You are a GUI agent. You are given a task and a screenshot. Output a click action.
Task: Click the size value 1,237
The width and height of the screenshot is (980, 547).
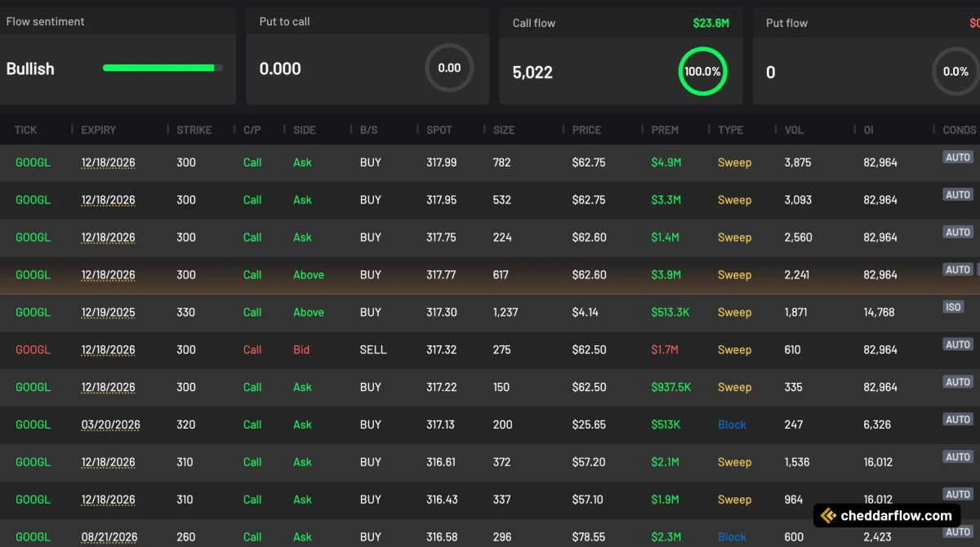tap(506, 312)
